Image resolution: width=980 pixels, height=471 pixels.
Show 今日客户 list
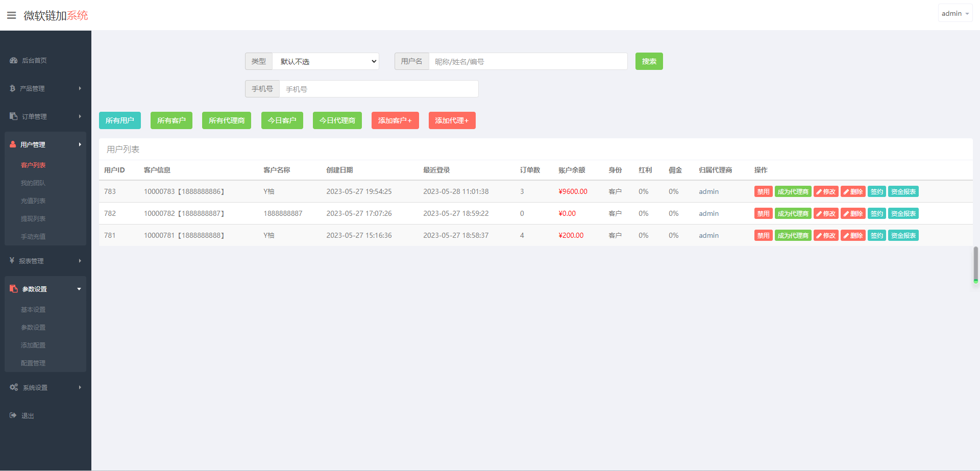click(x=282, y=120)
